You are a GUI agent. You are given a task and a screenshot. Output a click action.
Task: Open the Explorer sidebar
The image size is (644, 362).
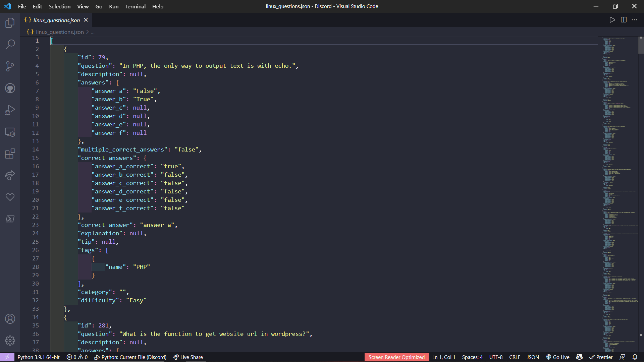click(10, 23)
